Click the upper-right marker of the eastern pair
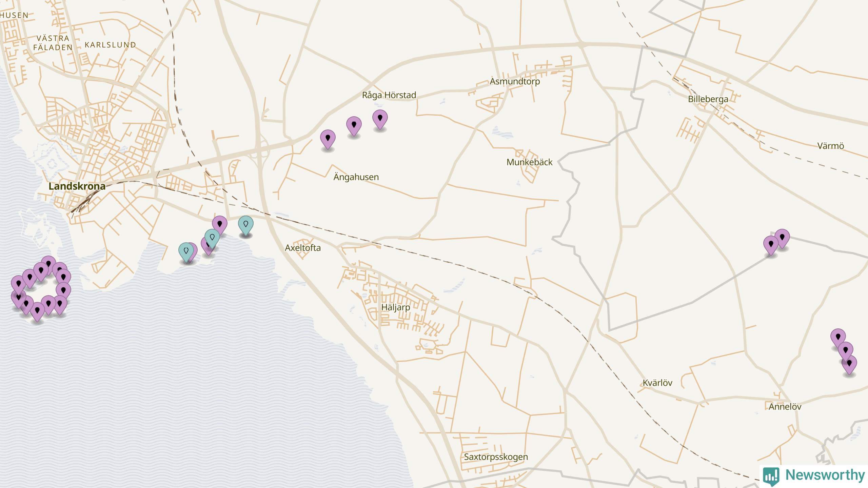This screenshot has height=488, width=868. [x=782, y=239]
